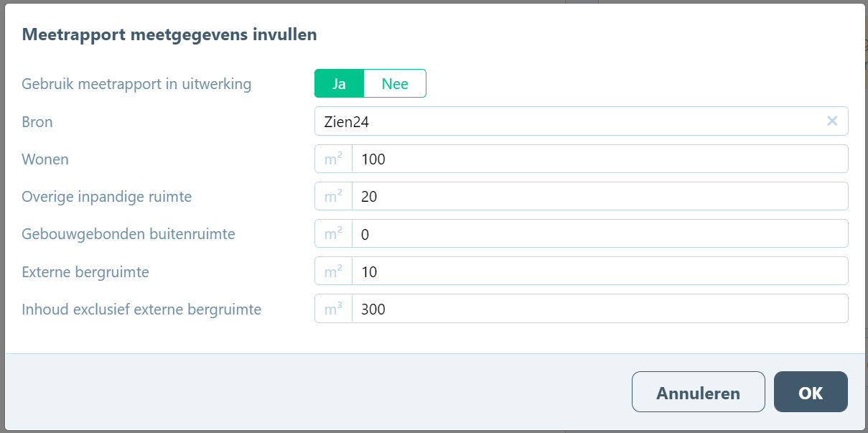Focus the Wonen area field containing 100
Viewport: 868px width, 433px height.
tap(599, 159)
